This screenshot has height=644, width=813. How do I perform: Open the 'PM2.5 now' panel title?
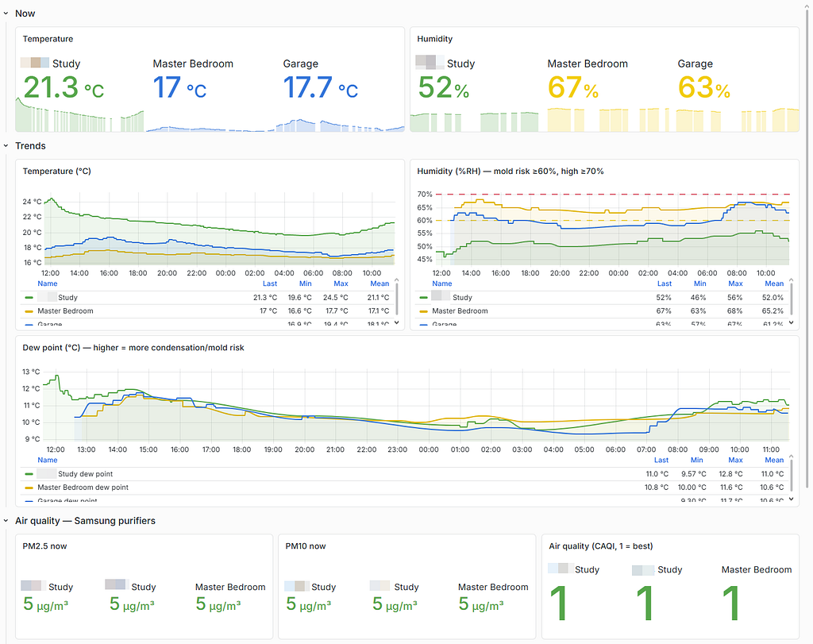tap(44, 546)
